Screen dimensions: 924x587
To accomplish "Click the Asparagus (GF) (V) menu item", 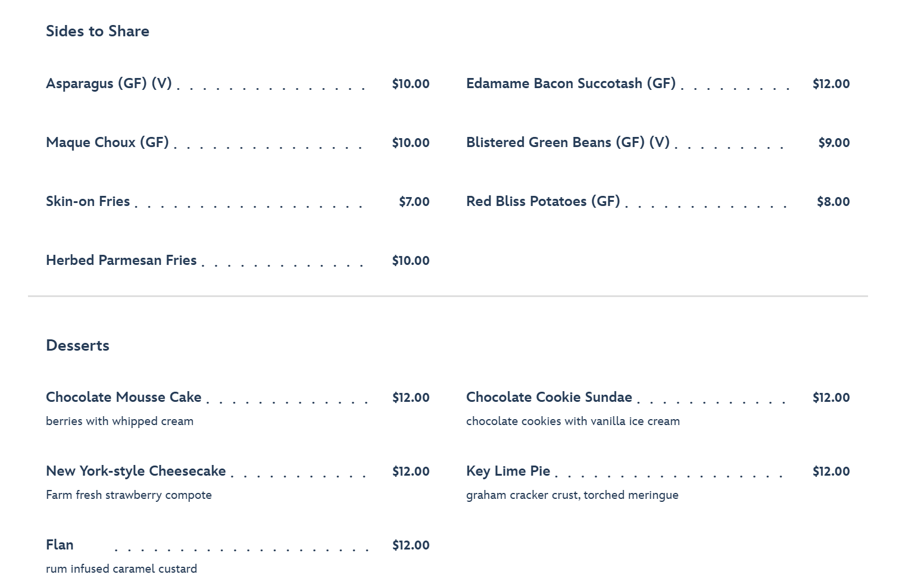I will coord(109,83).
